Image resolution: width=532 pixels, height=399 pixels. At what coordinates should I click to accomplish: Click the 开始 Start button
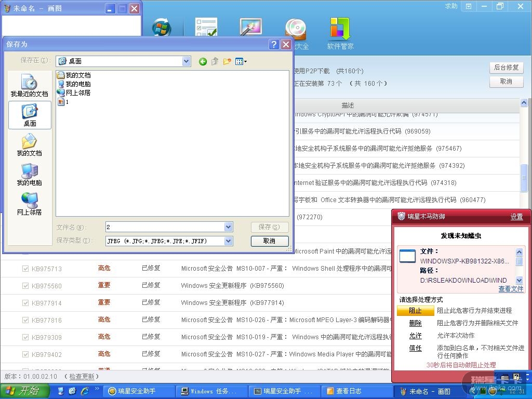pos(24,391)
